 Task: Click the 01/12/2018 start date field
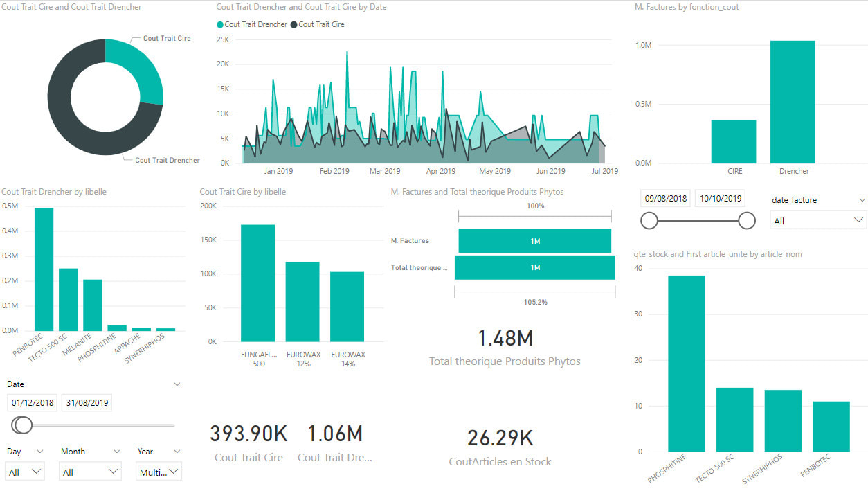pyautogui.click(x=32, y=403)
